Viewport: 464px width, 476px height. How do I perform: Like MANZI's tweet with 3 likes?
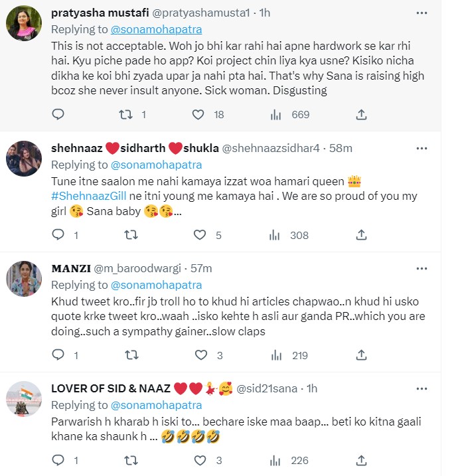(198, 355)
